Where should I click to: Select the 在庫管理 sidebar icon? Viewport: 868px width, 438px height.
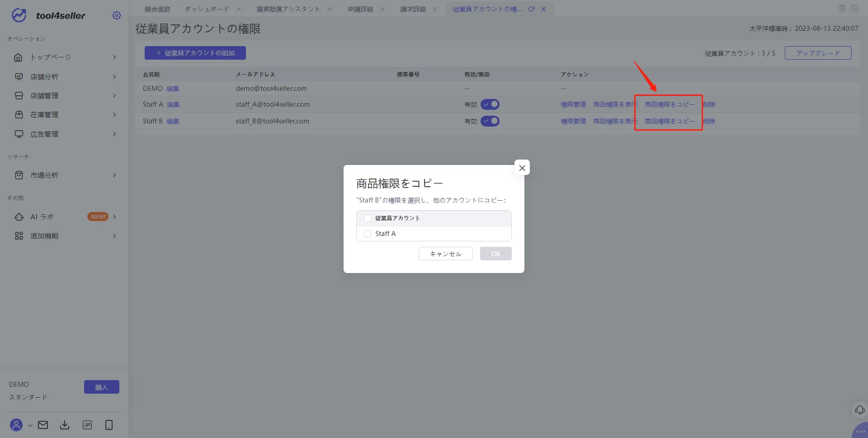19,115
